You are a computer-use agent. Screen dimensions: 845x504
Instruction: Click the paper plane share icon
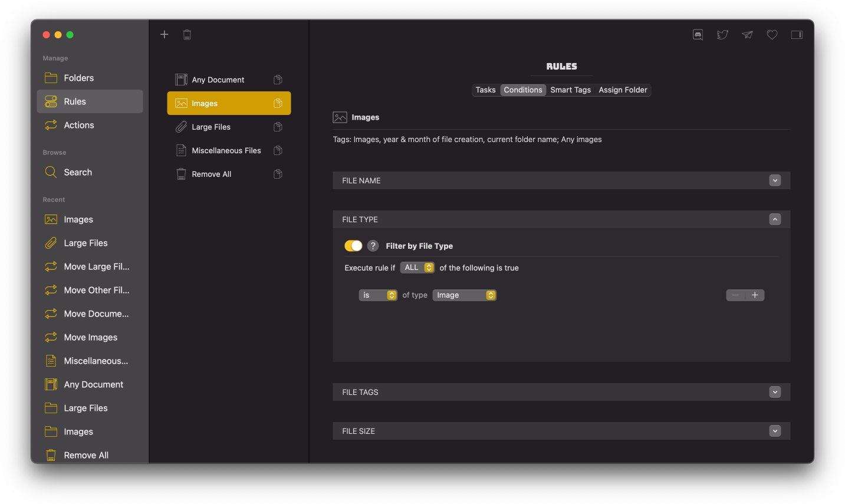pyautogui.click(x=747, y=34)
